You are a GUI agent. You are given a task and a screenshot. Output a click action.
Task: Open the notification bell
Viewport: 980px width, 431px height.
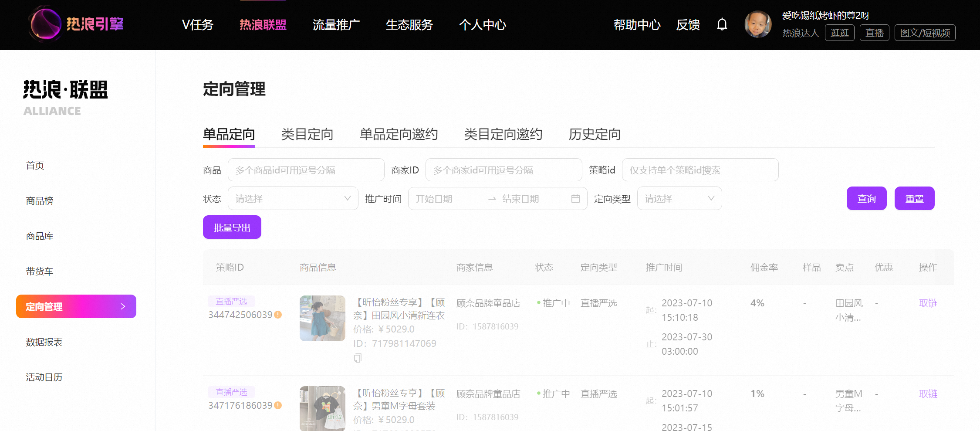click(722, 24)
